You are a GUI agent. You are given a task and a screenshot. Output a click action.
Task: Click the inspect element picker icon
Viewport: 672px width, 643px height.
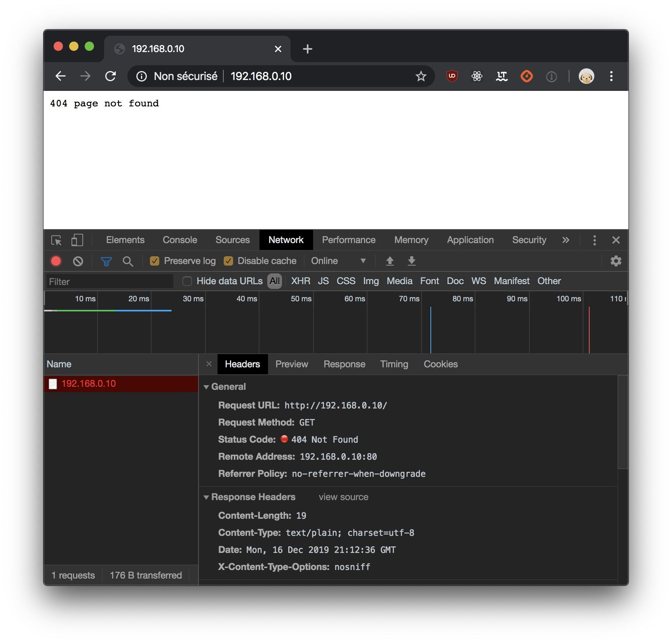(x=56, y=240)
